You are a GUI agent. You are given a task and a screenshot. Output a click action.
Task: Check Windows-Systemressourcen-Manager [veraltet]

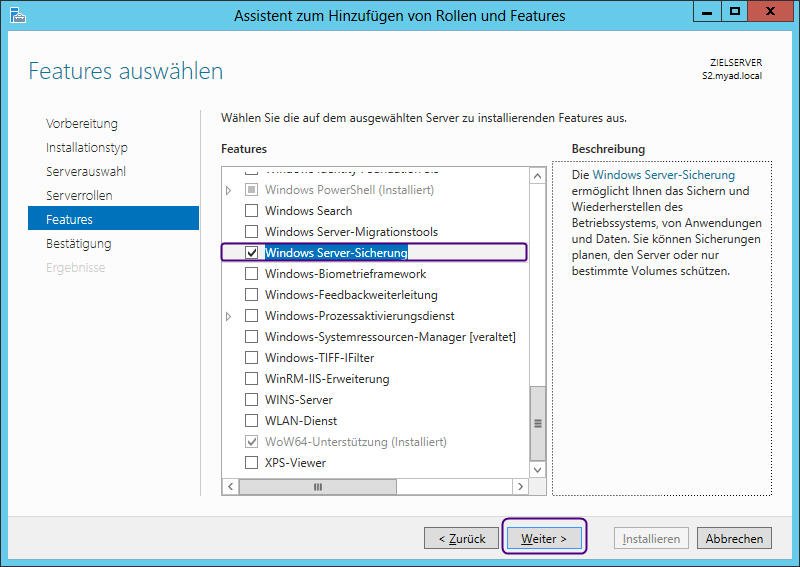coord(252,337)
